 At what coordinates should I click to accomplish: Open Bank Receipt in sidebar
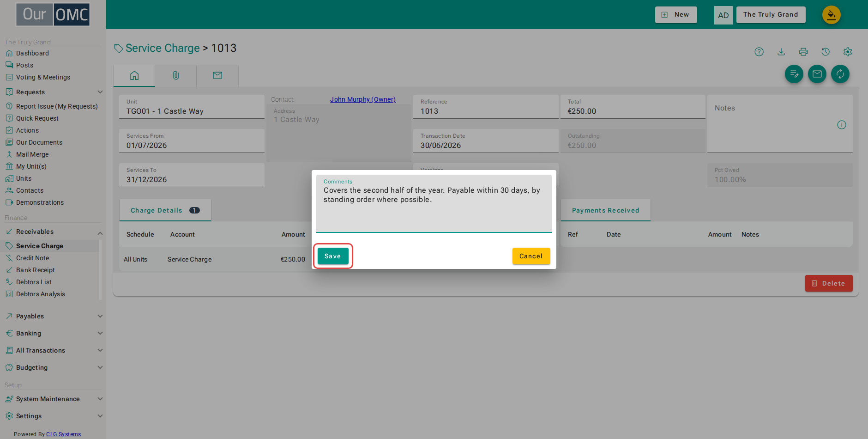35,270
